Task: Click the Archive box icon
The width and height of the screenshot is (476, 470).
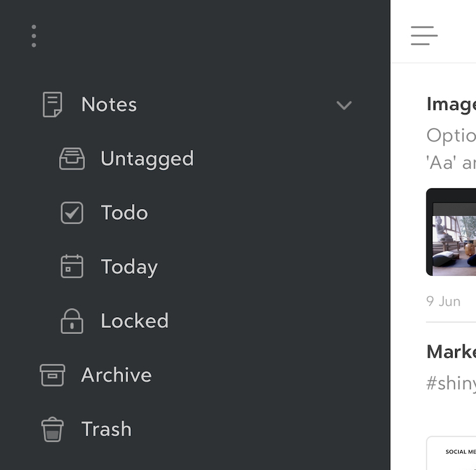Action: [x=52, y=375]
